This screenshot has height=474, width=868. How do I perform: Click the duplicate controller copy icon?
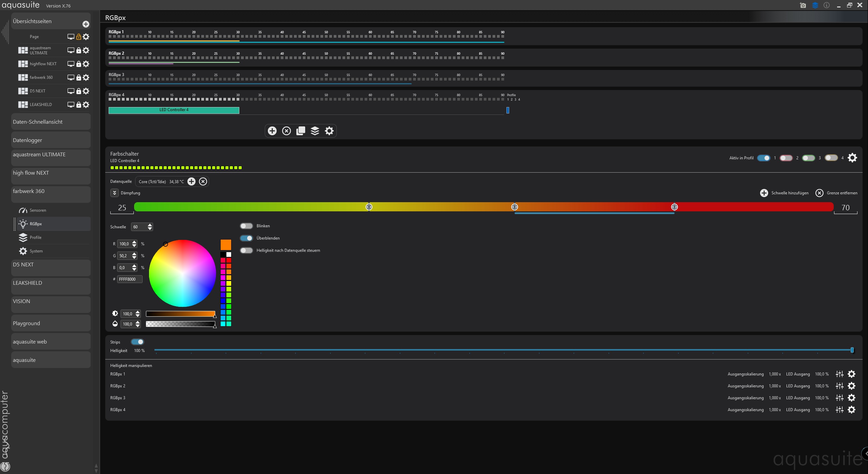[x=301, y=131]
